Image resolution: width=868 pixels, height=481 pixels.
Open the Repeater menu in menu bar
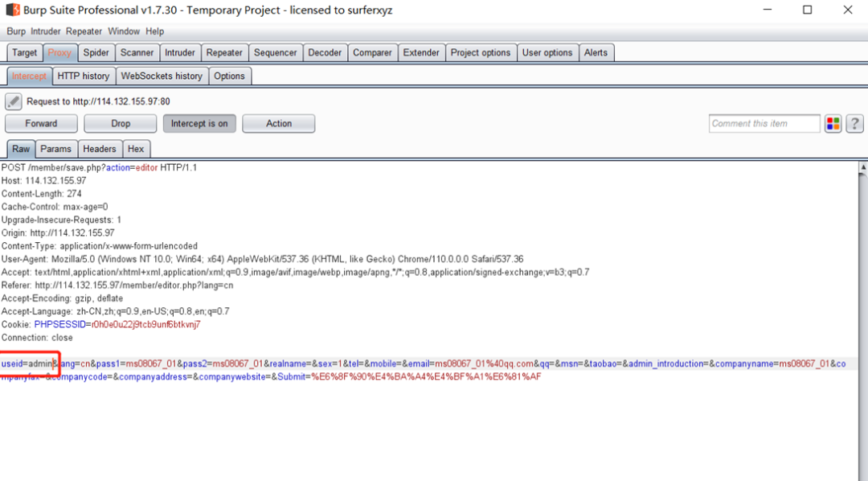[84, 31]
